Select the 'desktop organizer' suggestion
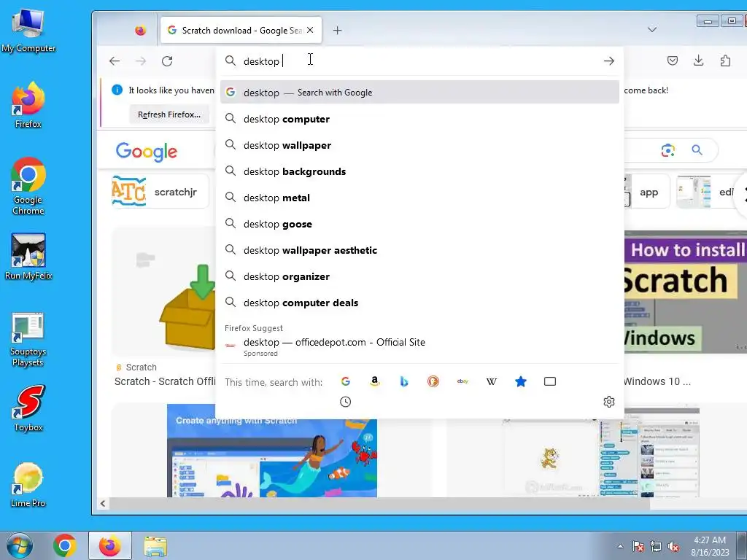The height and width of the screenshot is (560, 747). tap(419, 276)
